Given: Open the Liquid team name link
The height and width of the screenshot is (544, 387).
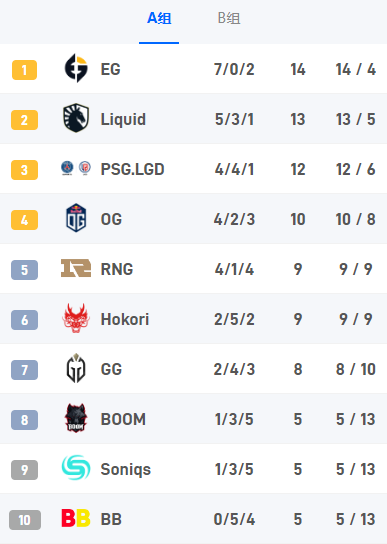Looking at the screenshot, I should (x=123, y=119).
